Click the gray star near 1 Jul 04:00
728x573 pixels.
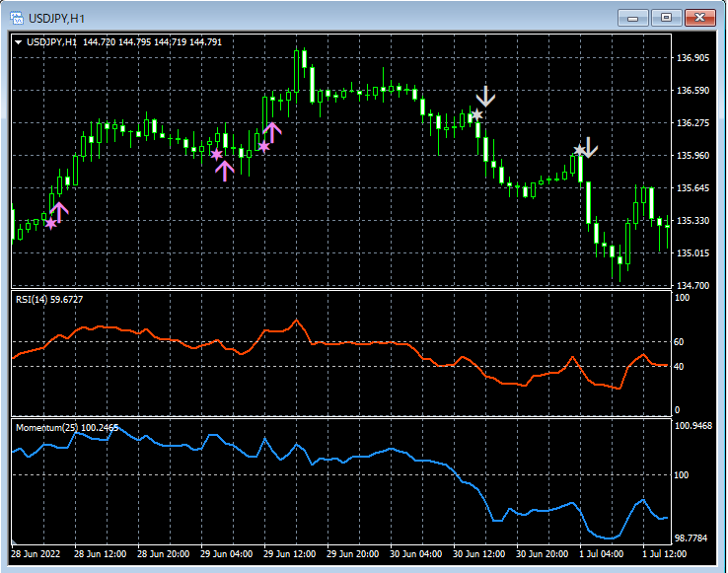(579, 151)
